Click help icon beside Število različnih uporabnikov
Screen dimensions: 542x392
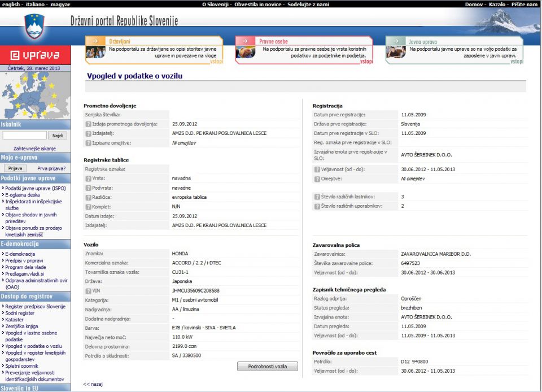tap(317, 206)
